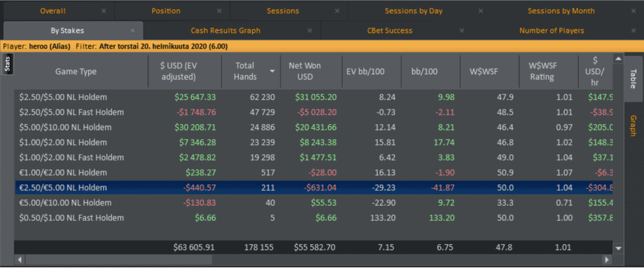Select the $5.00/$10.00 NL Holdem row
The width and height of the screenshot is (644, 268).
pos(313,128)
